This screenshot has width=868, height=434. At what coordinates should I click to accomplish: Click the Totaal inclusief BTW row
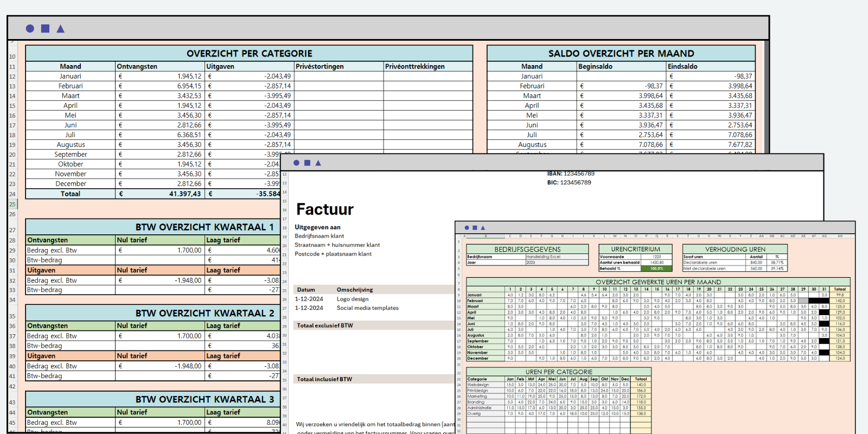324,379
